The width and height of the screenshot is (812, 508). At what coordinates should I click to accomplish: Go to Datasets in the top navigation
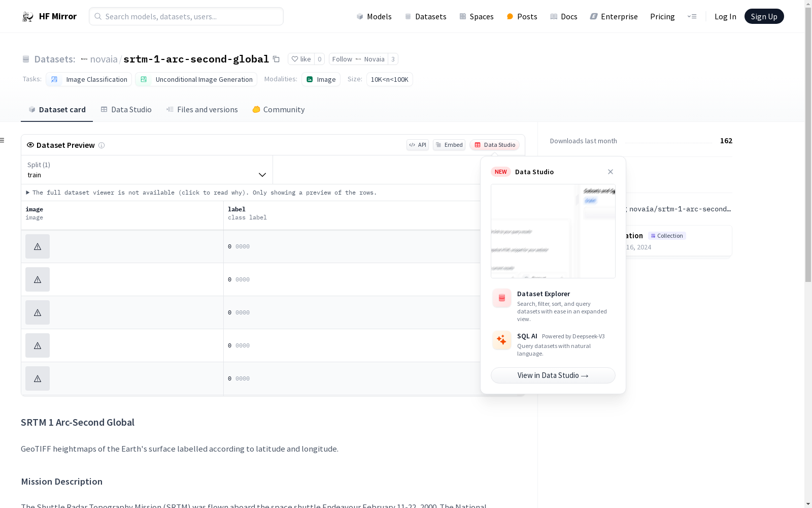pyautogui.click(x=425, y=16)
